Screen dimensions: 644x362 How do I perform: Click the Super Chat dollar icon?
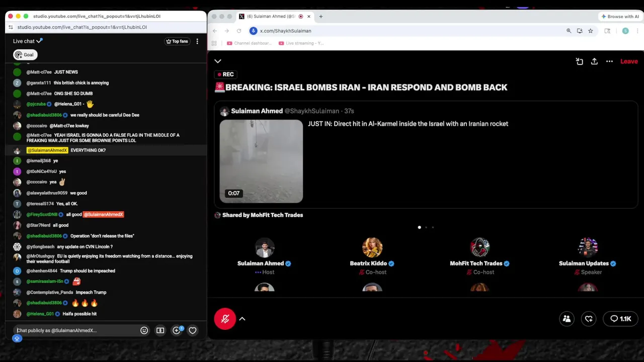click(160, 330)
